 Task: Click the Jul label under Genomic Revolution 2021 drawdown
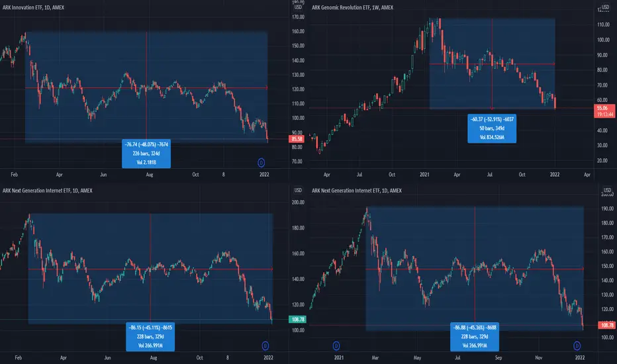[x=489, y=174]
